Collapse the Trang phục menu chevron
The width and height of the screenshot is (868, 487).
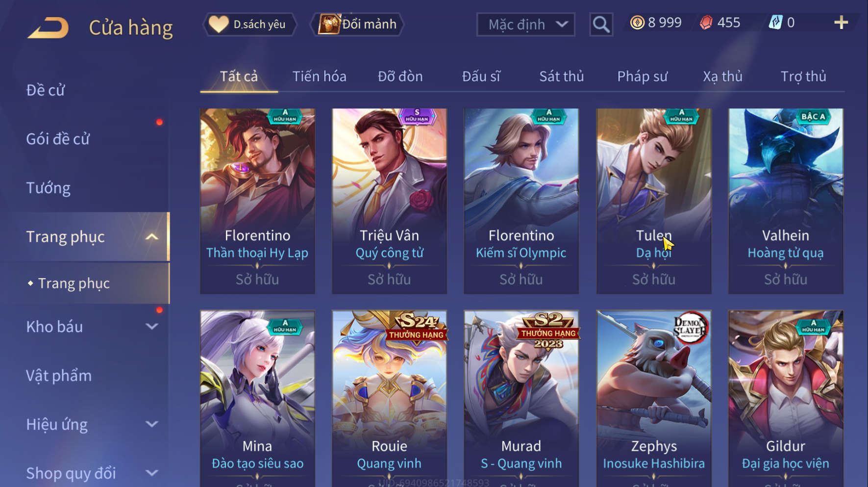(x=152, y=237)
